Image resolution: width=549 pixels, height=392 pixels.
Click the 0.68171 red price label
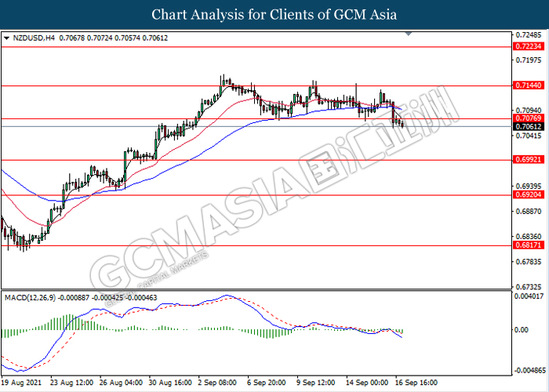coord(529,245)
